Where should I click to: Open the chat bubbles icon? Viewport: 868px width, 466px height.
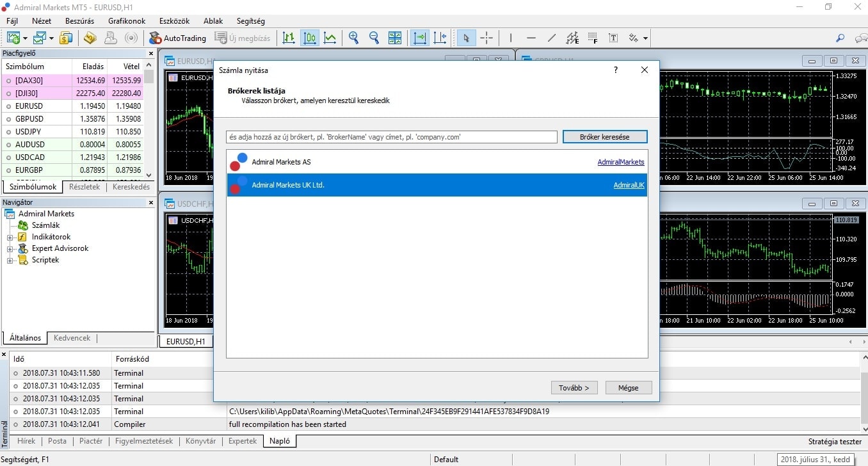(x=860, y=38)
